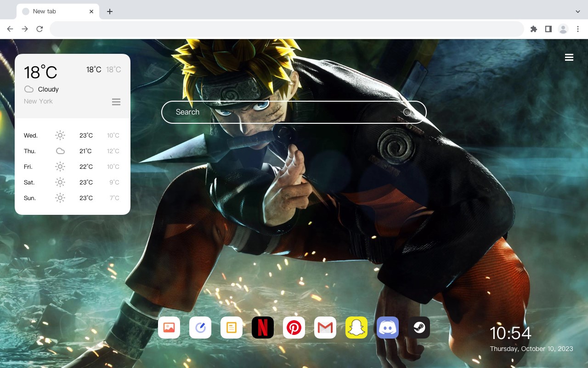588x368 pixels.
Task: Expand the tab search chevron
Action: tap(578, 11)
